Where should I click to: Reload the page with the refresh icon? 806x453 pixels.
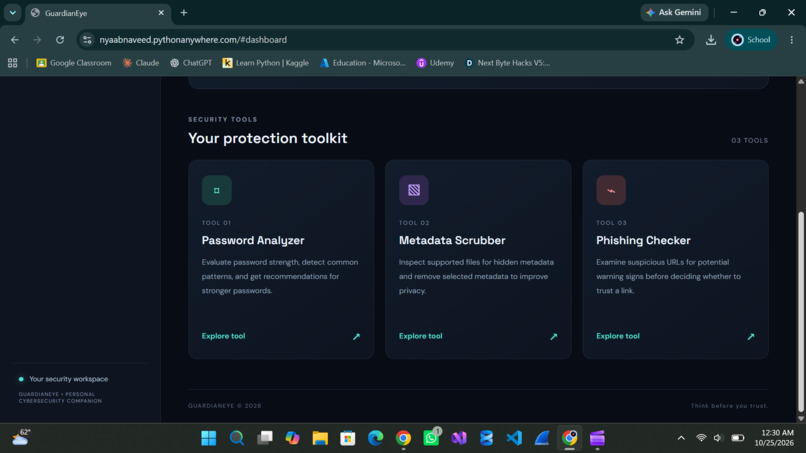click(x=60, y=40)
